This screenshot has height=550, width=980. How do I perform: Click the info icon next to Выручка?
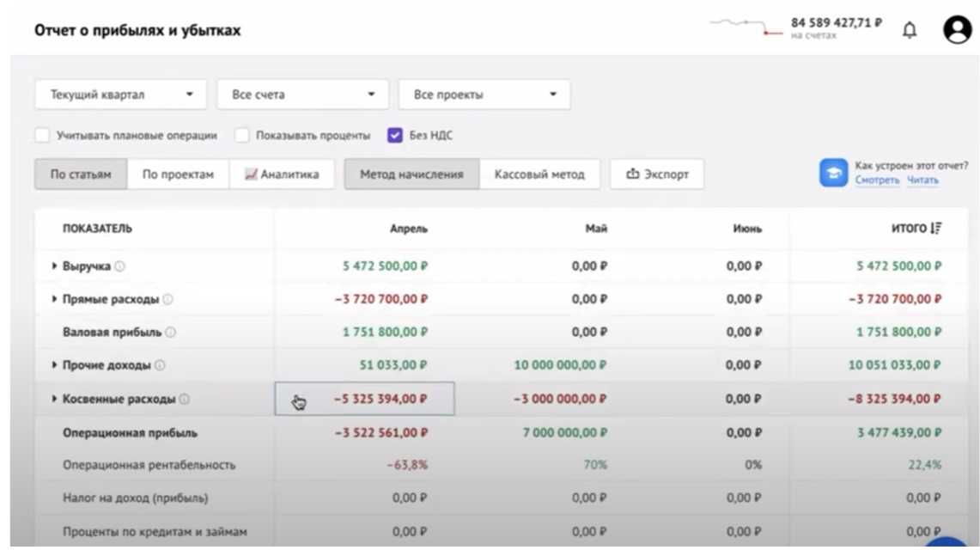(x=120, y=266)
